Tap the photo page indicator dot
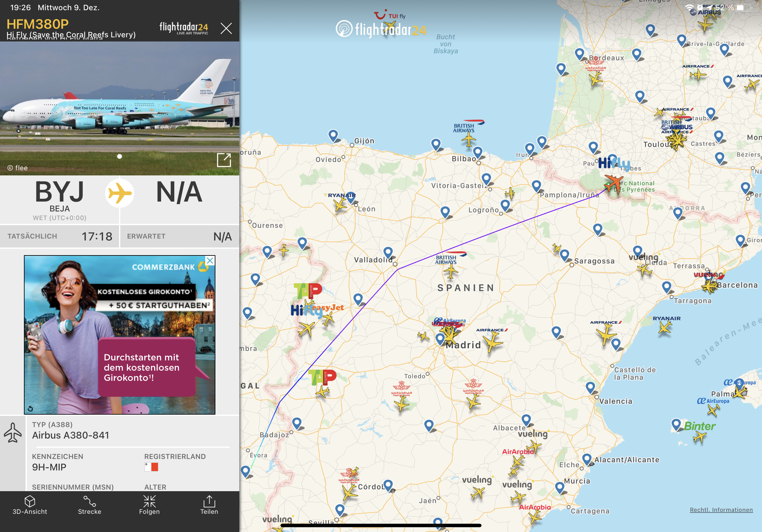 [x=119, y=157]
